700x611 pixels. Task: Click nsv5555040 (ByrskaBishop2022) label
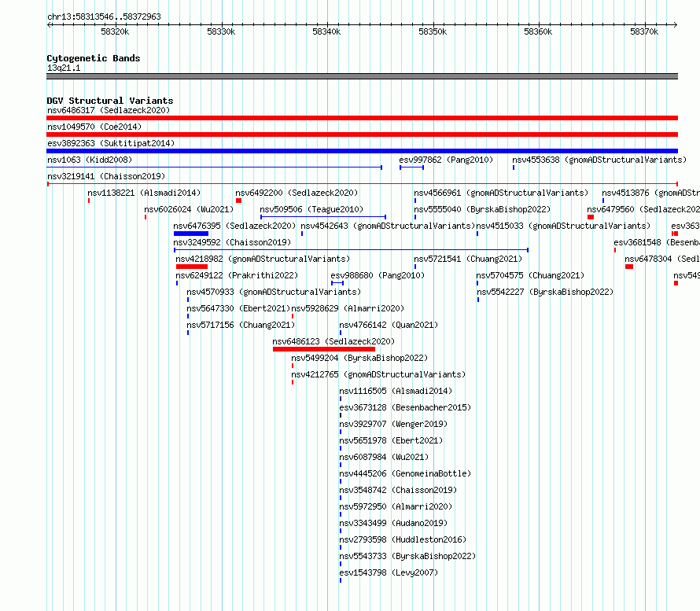coord(482,209)
